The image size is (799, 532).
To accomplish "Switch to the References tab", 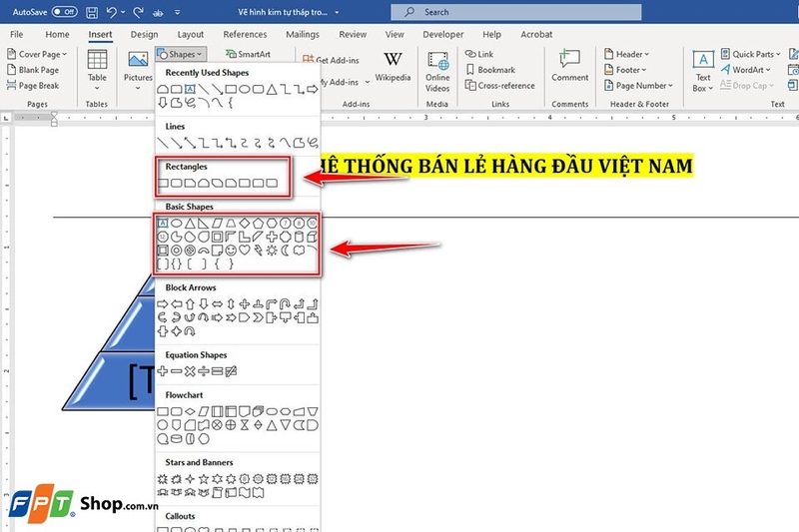I will pyautogui.click(x=245, y=34).
